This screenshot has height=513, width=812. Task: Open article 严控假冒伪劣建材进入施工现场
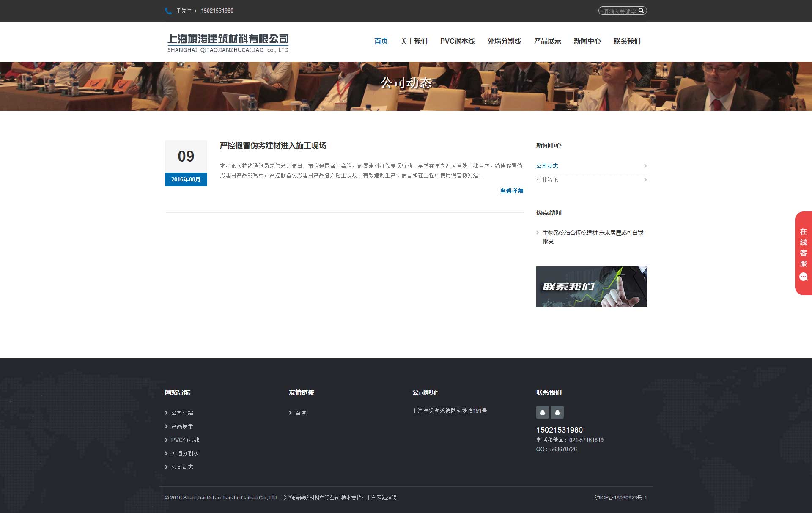[273, 145]
